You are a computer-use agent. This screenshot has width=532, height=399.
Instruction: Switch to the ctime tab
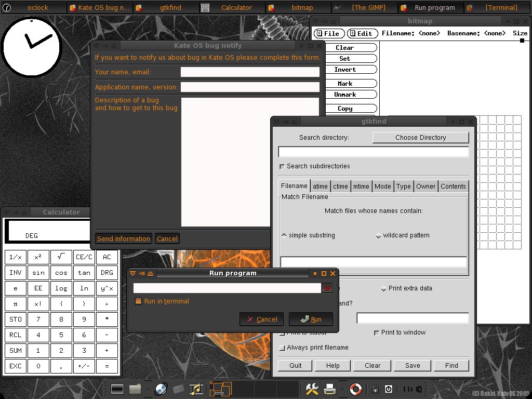coord(340,187)
